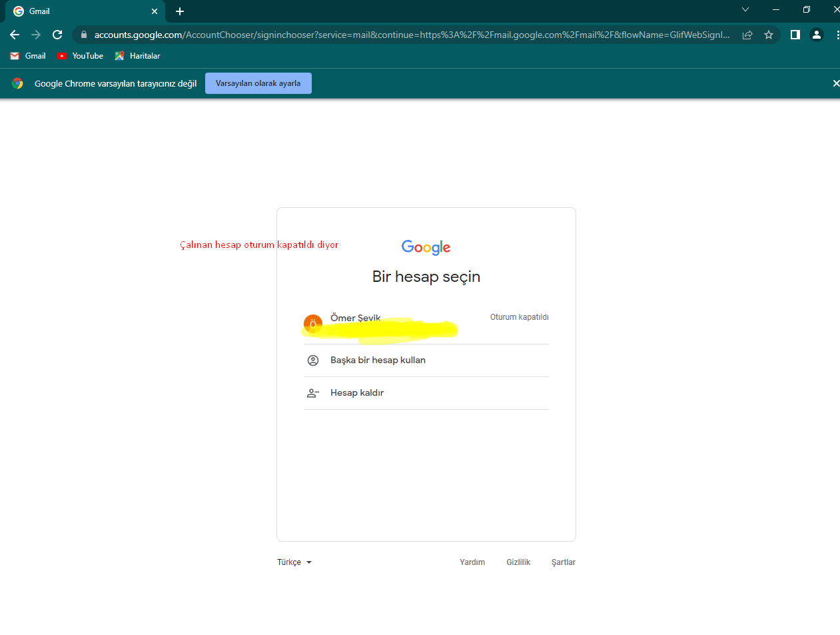Open the Gizlilik link
This screenshot has height=635, width=840.
[518, 562]
